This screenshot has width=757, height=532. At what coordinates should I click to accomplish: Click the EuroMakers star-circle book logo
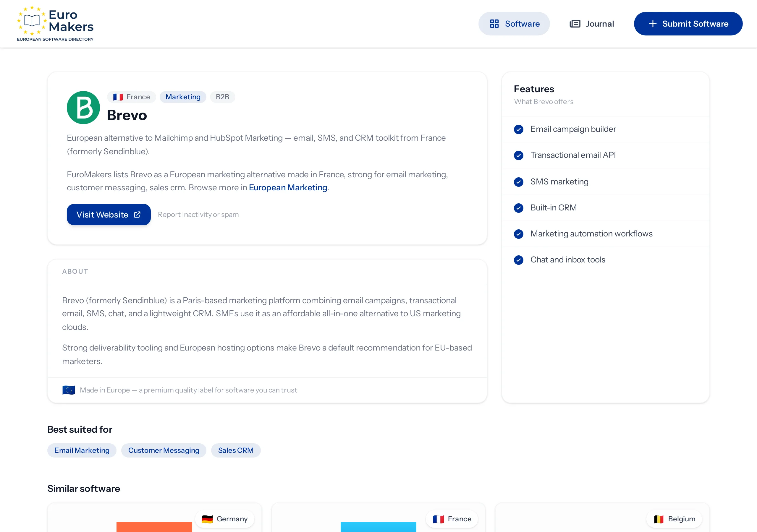coord(32,20)
